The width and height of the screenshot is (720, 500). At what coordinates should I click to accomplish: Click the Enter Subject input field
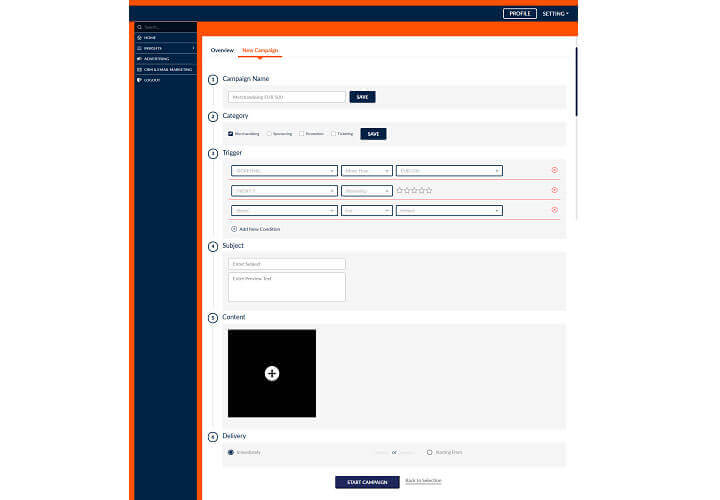[x=287, y=264]
